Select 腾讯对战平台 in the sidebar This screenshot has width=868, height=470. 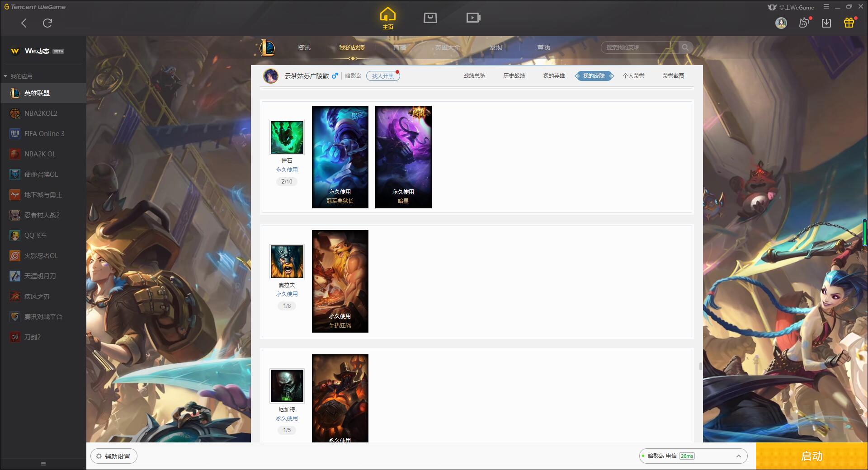(43, 317)
